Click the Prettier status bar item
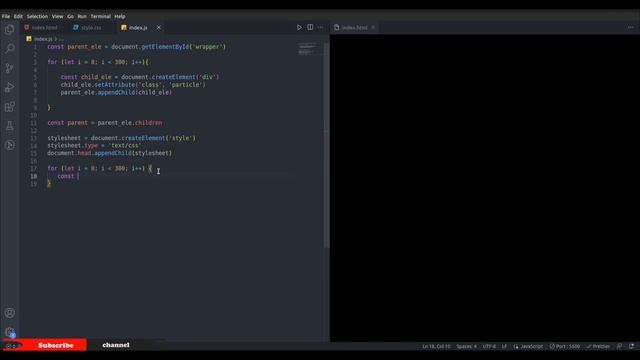The image size is (640, 360). [x=598, y=346]
